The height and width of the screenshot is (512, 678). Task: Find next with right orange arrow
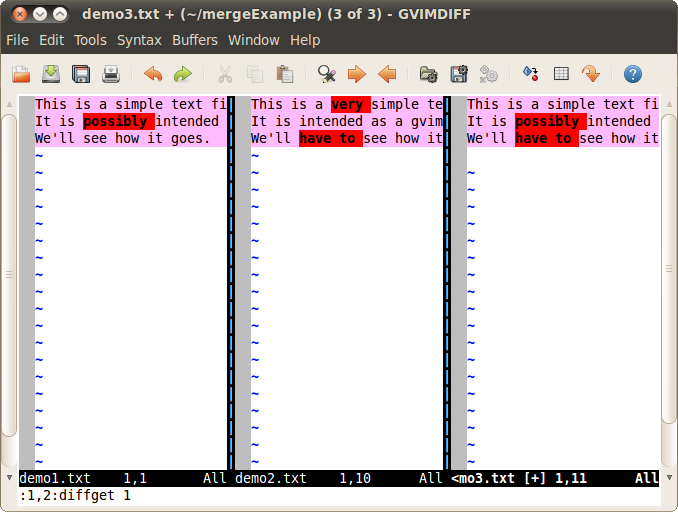pyautogui.click(x=357, y=74)
